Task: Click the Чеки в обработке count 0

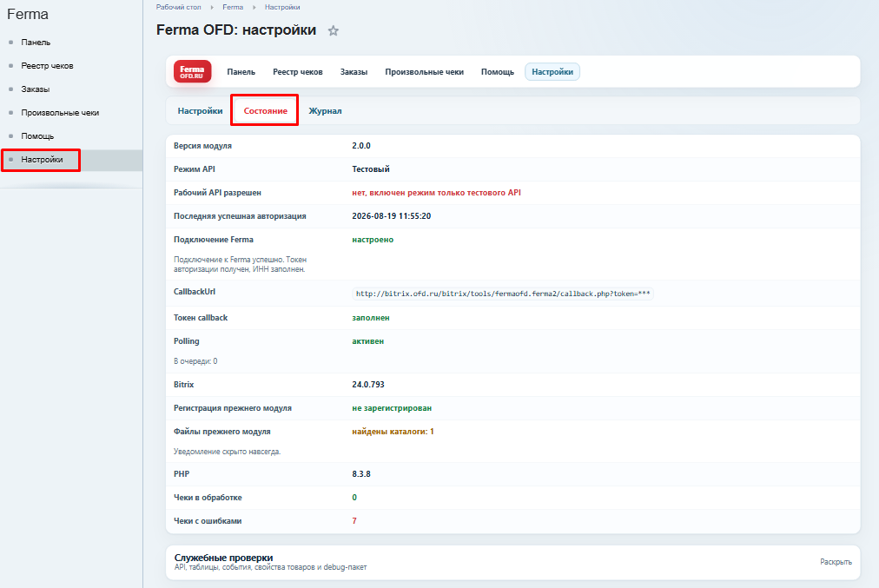Action: pos(354,498)
